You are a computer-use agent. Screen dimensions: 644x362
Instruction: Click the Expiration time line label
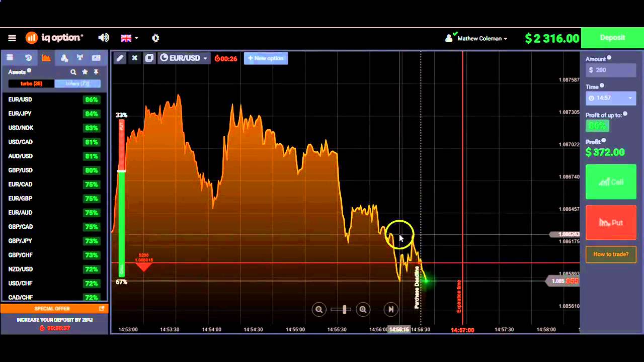pos(459,296)
